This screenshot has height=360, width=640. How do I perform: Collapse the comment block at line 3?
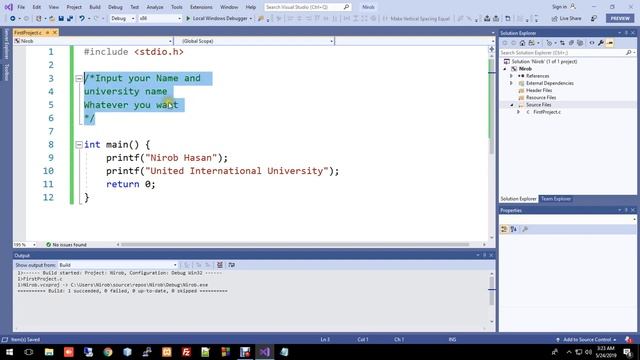click(x=79, y=78)
